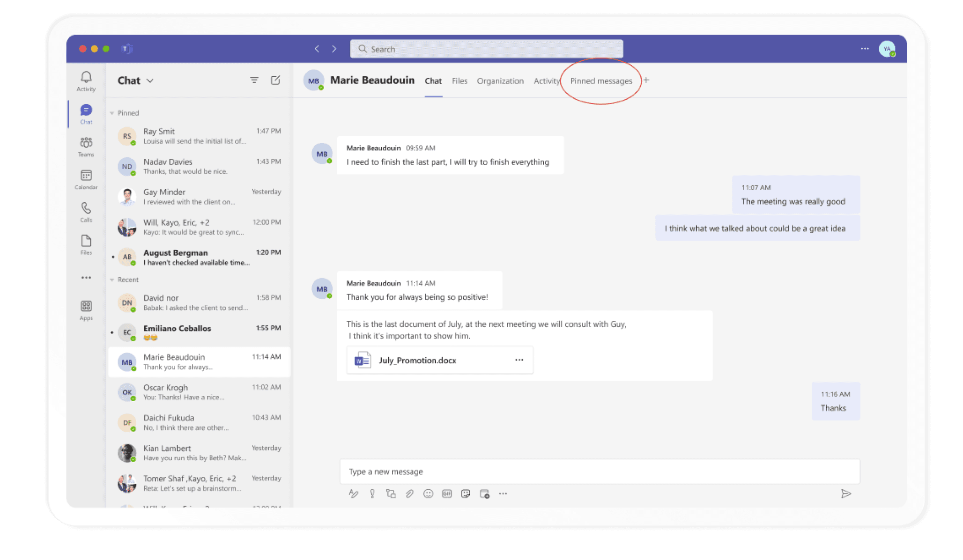This screenshot has width=963, height=560.
Task: Open settings and more ellipsis in title bar
Action: coord(865,49)
